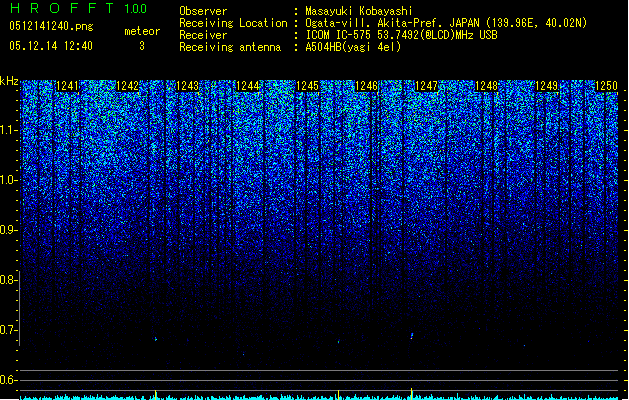Screen dimensions: 629x400
Task: Click the 1246 time marker
Action: (x=367, y=86)
